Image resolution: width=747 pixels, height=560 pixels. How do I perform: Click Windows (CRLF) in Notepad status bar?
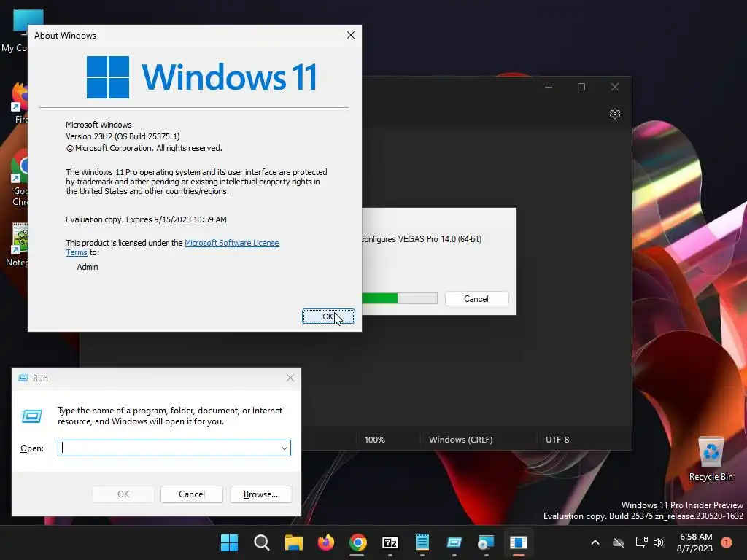pyautogui.click(x=461, y=440)
